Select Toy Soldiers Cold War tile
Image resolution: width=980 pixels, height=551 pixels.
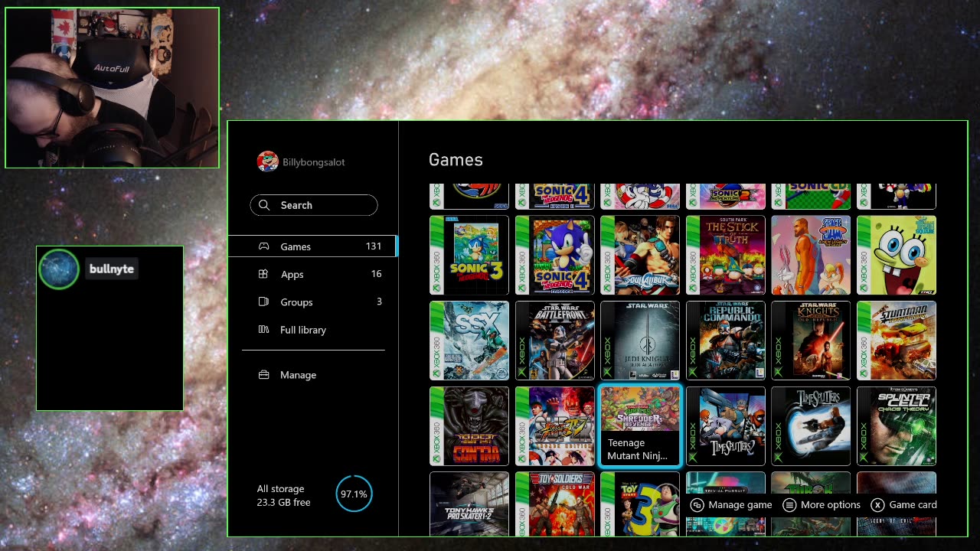pyautogui.click(x=555, y=504)
